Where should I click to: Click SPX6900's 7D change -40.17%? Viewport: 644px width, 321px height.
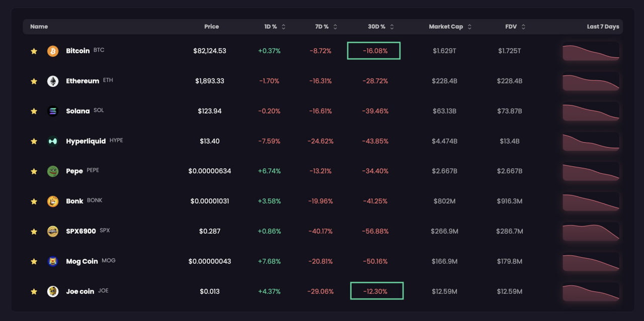tap(320, 231)
